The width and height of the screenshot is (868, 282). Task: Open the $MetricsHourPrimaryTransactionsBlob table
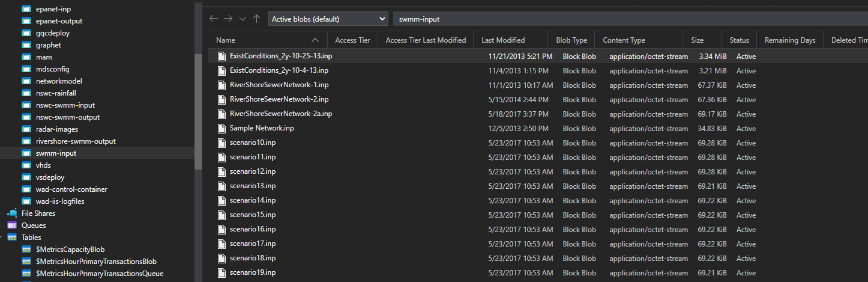coord(96,262)
